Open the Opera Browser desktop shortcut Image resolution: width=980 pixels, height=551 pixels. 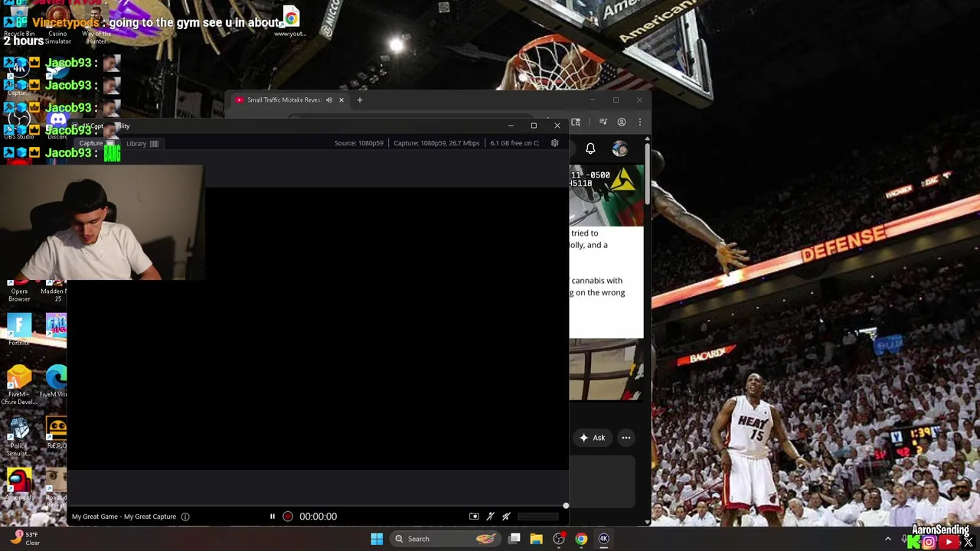pos(19,291)
